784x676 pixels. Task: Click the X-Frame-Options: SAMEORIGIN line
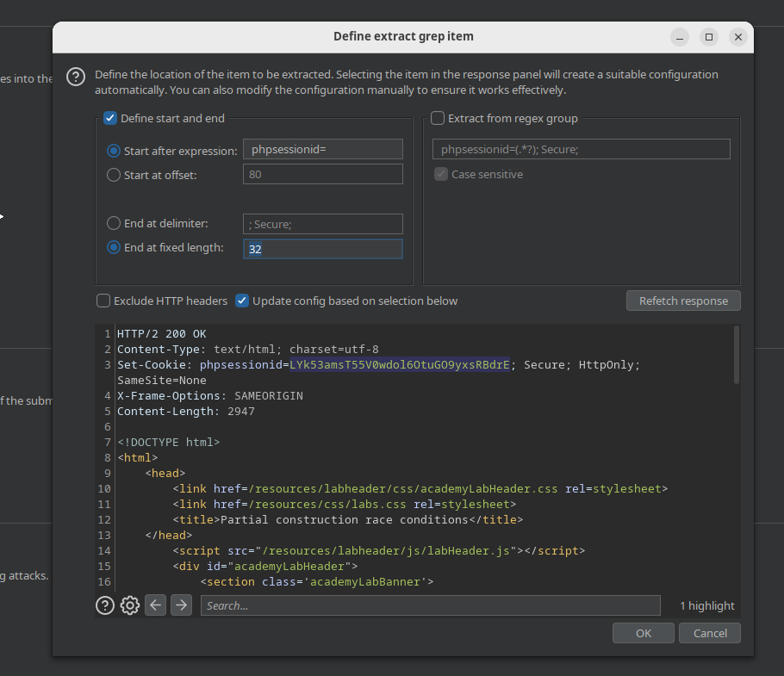[x=210, y=396]
